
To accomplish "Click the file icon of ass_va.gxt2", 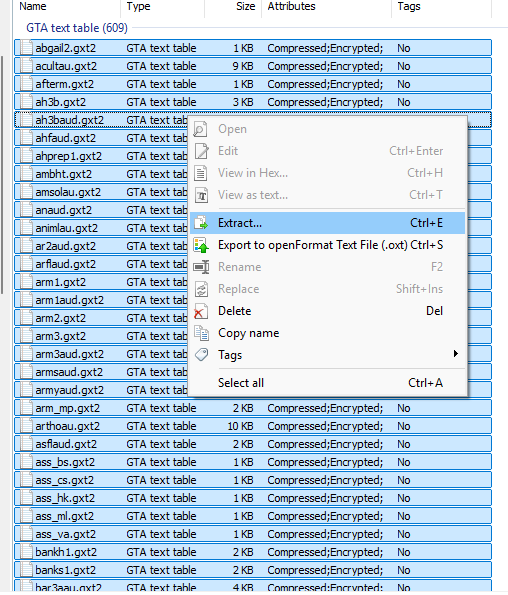I will coord(26,534).
